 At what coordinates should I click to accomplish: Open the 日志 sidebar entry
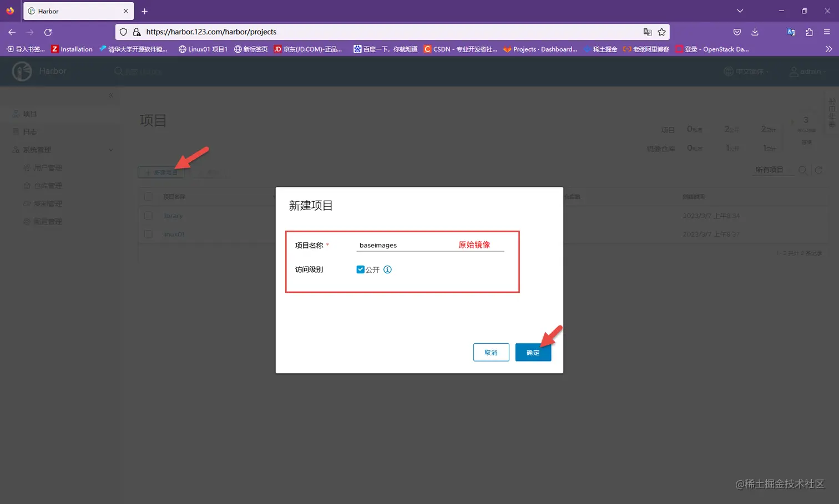coord(29,131)
